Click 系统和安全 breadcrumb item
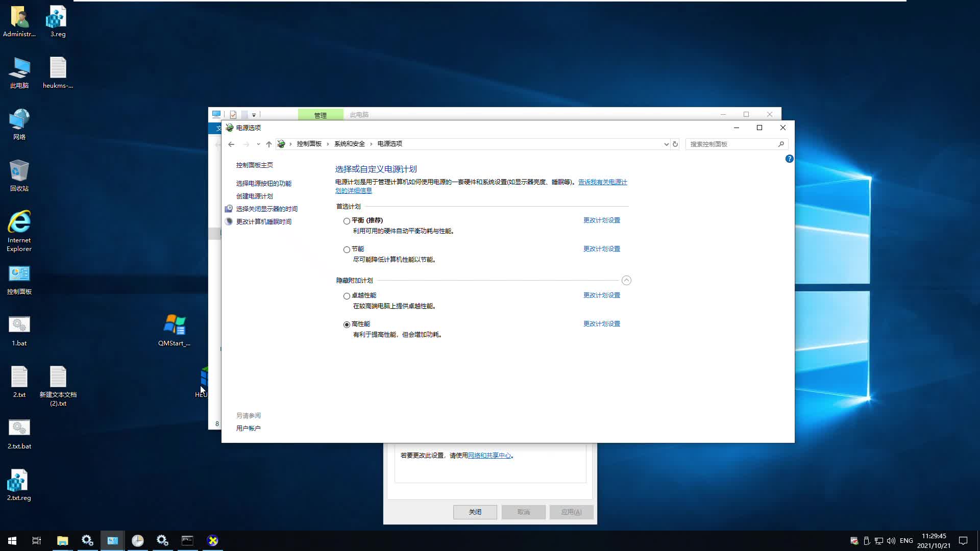Image resolution: width=980 pixels, height=551 pixels. (350, 144)
